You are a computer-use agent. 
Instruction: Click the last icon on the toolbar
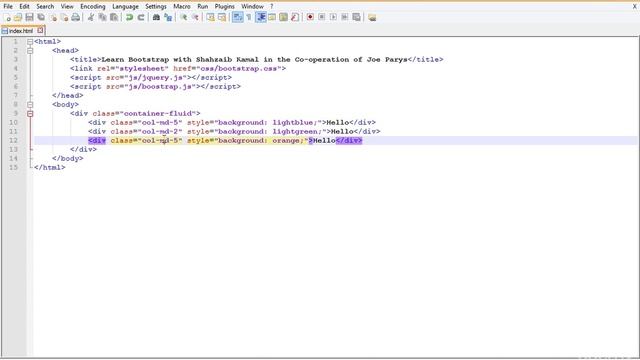coord(372,17)
